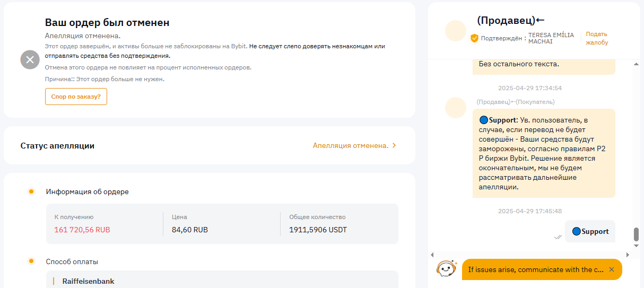Viewport: 644px width, 288px height.
Task: Select the Raiffeisenbank payment method entry
Action: pos(89,281)
